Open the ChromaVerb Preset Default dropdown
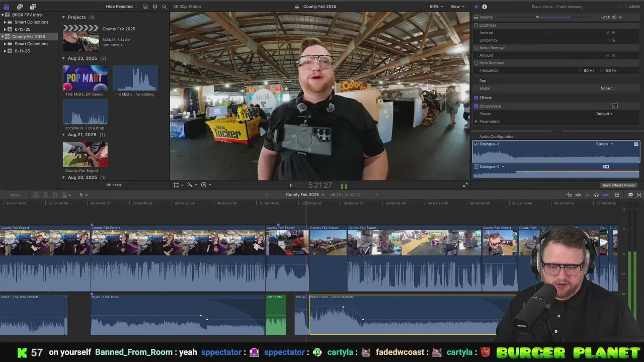Image resolution: width=644 pixels, height=362 pixels. tap(604, 114)
